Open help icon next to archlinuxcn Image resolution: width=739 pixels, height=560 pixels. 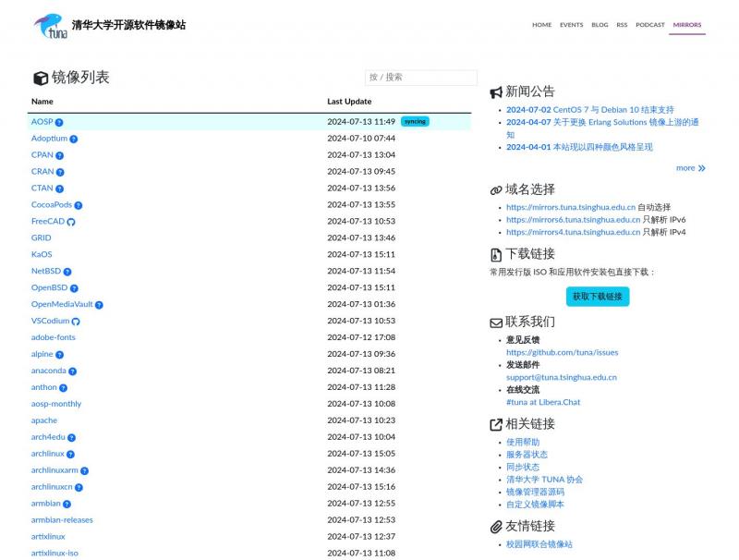coord(79,487)
